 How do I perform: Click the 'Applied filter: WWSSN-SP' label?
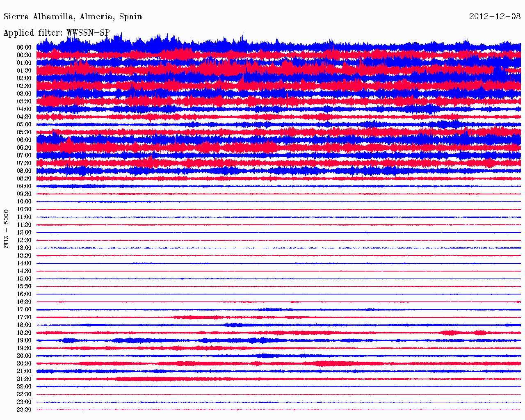click(57, 33)
